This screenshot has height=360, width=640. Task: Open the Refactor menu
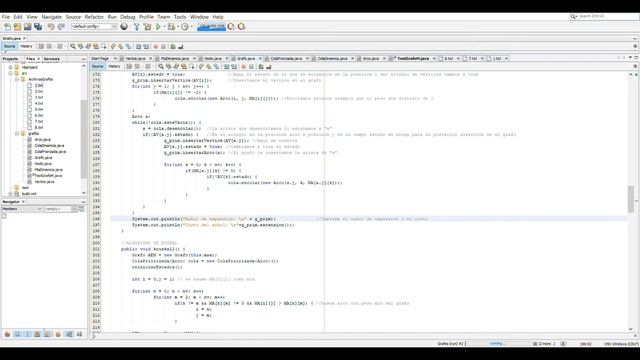[x=94, y=17]
